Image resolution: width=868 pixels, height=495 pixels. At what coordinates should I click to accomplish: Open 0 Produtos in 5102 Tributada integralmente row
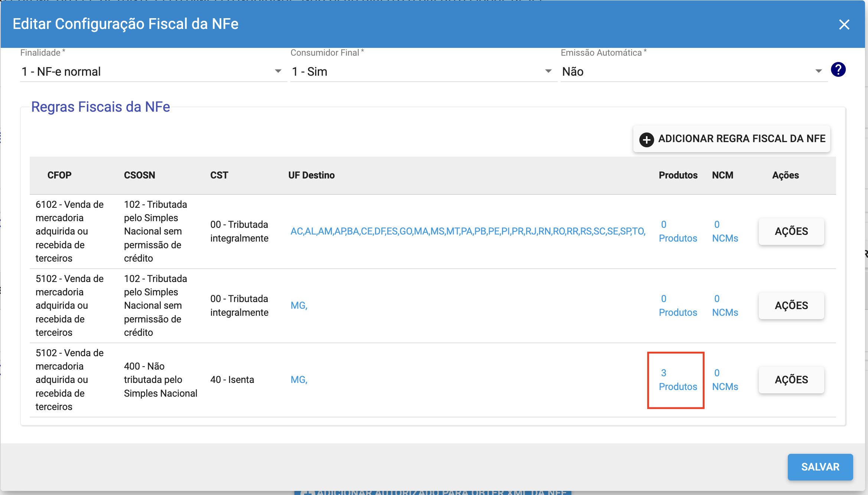pyautogui.click(x=678, y=305)
